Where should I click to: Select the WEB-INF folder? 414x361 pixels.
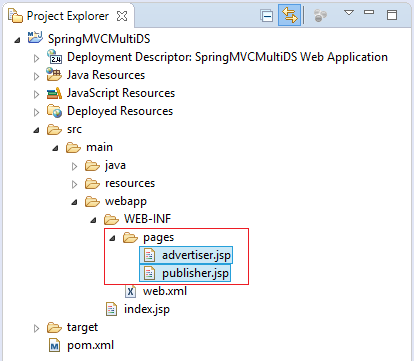[137, 219]
